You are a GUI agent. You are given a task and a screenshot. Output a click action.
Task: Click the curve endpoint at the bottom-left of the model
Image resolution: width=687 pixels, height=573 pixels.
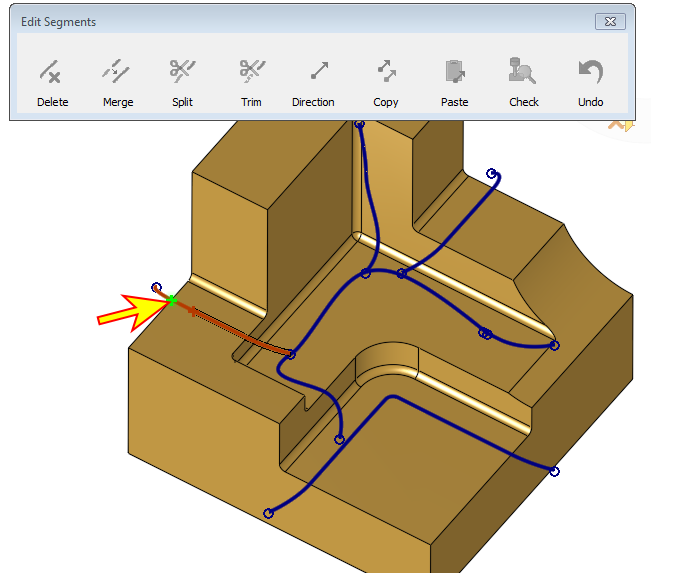(x=268, y=513)
